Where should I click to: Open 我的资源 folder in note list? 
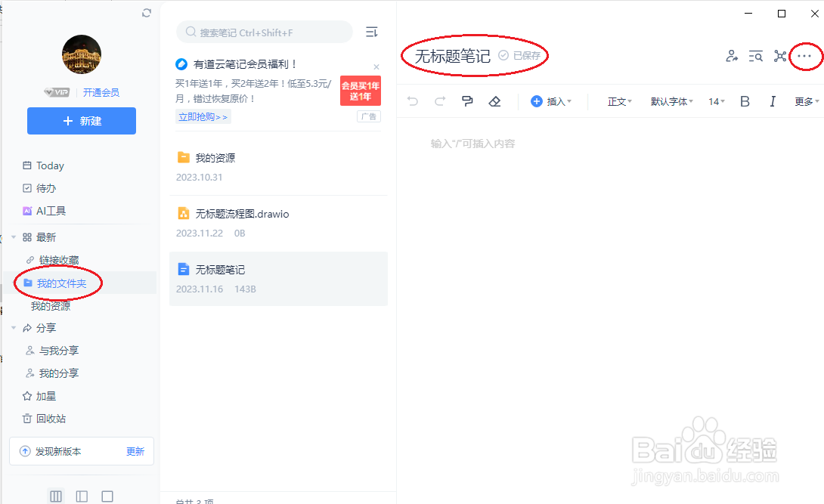point(278,167)
